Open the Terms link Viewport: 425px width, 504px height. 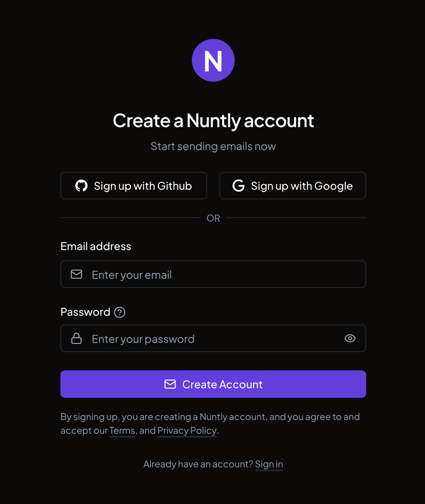point(122,431)
